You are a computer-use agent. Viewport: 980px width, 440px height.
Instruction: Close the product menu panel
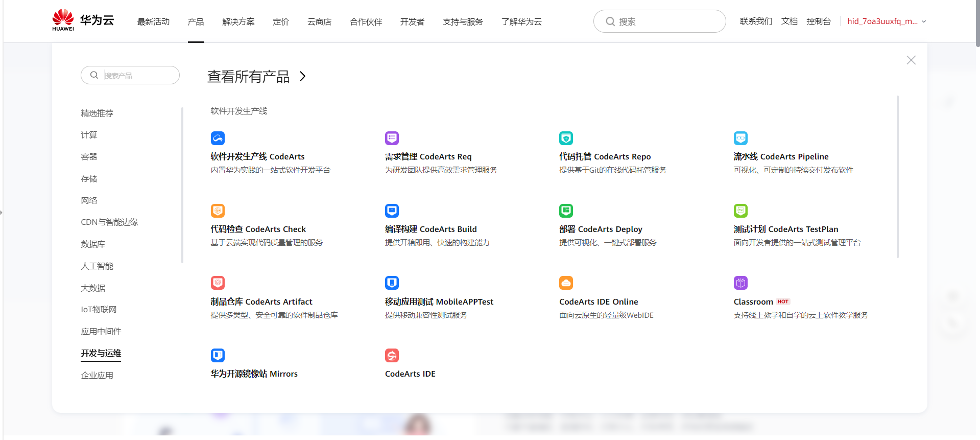tap(911, 60)
